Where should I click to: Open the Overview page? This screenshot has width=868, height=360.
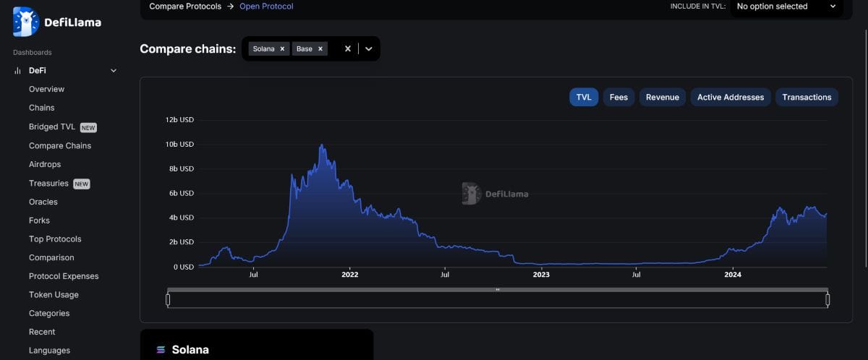(46, 90)
